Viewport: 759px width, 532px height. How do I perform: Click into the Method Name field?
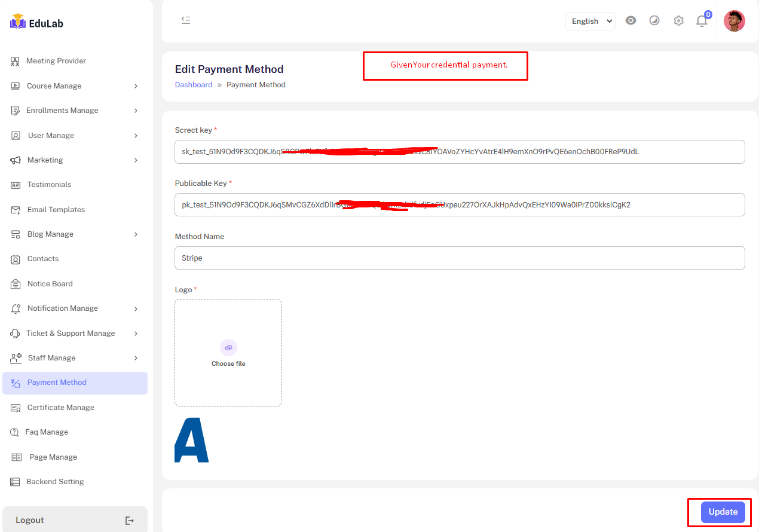pyautogui.click(x=459, y=258)
